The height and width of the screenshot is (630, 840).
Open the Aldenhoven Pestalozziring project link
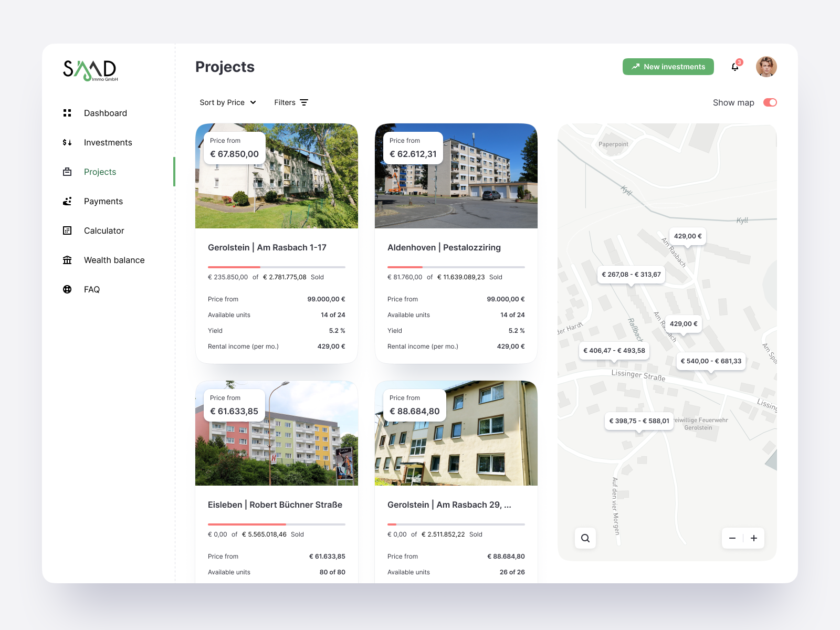click(x=444, y=247)
